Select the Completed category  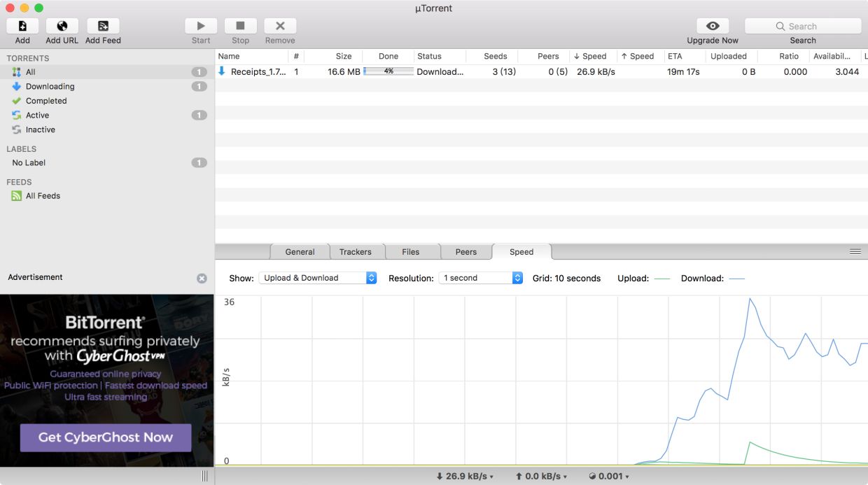107,101
